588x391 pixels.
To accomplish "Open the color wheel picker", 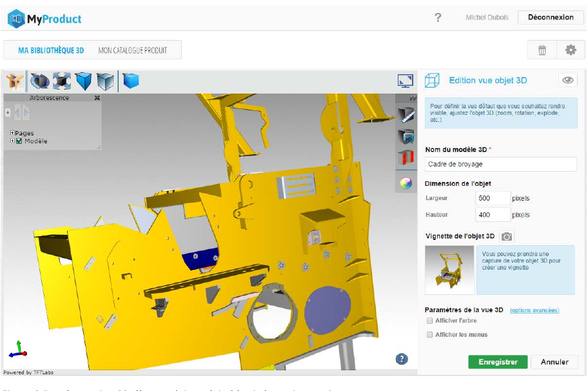I will point(406,183).
